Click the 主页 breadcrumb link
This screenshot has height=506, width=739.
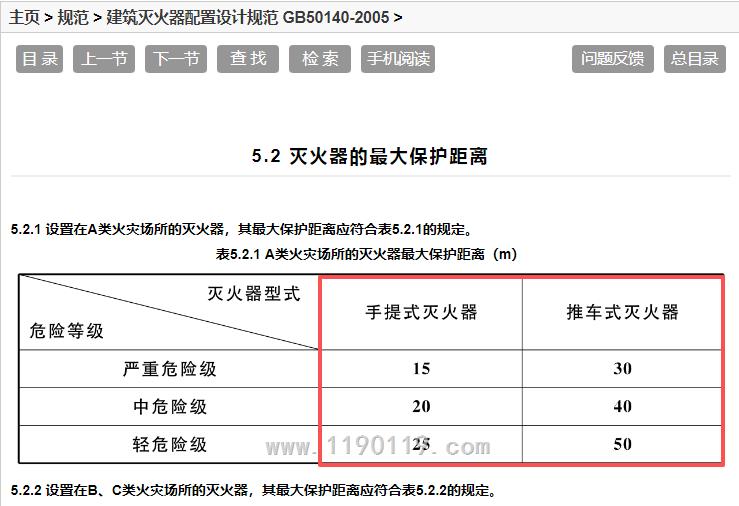point(25,17)
